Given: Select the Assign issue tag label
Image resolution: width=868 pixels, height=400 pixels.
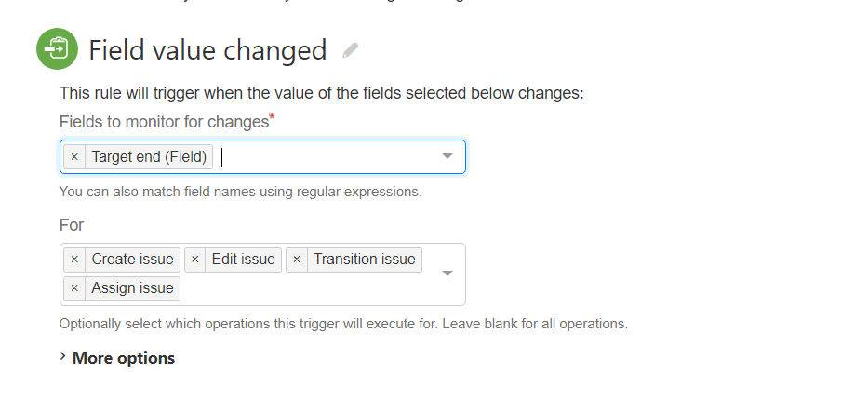Looking at the screenshot, I should pyautogui.click(x=132, y=288).
